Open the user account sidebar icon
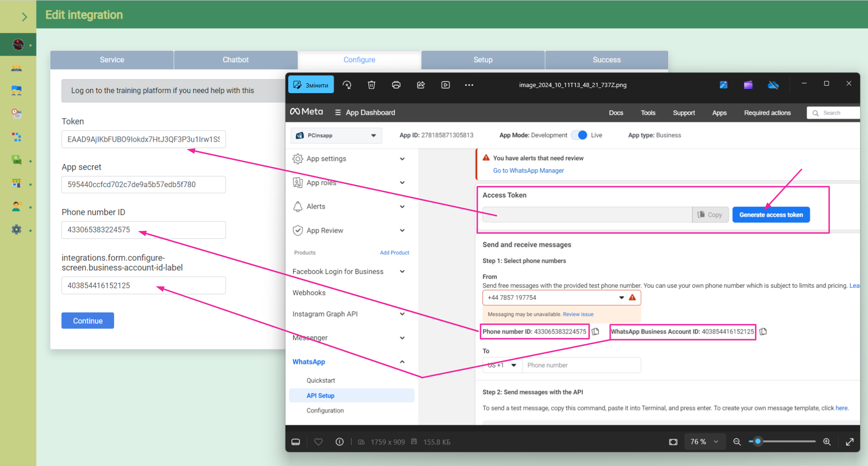Image resolution: width=868 pixels, height=466 pixels. 16,206
